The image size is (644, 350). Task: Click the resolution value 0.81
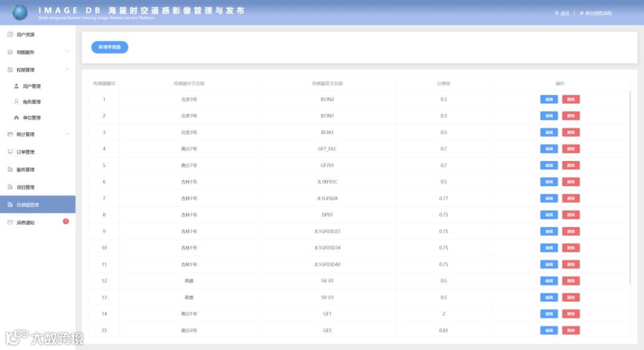444,330
